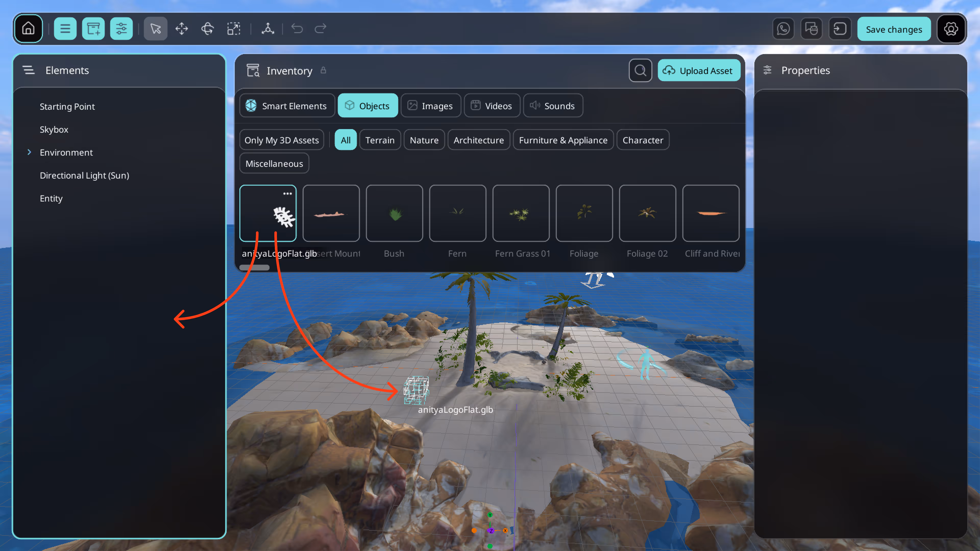The width and height of the screenshot is (980, 551).
Task: Click the Properties panel sliders icon
Action: coord(767,70)
